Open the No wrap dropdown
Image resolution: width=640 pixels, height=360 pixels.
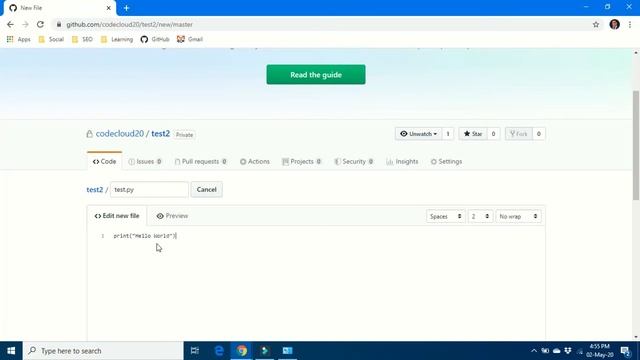(x=518, y=216)
